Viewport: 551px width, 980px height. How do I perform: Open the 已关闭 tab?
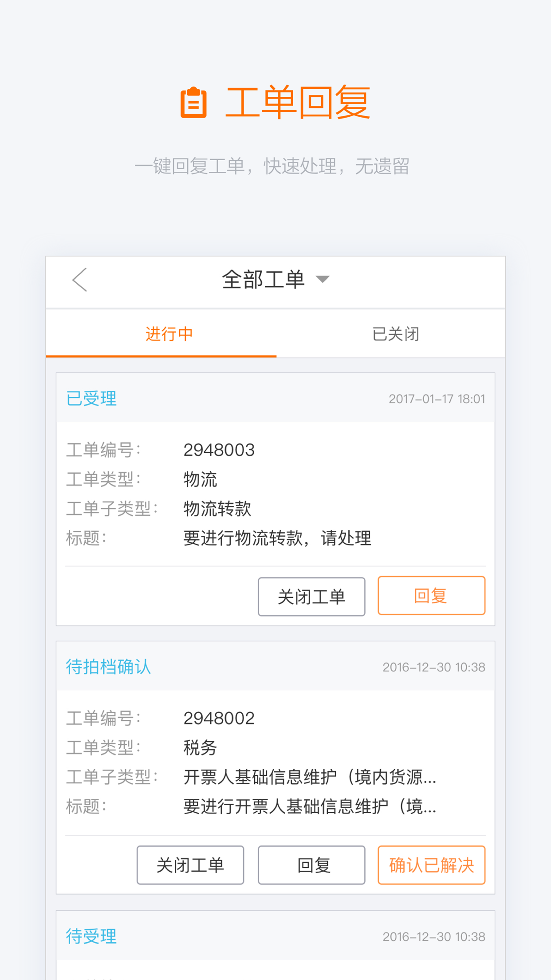coord(395,334)
